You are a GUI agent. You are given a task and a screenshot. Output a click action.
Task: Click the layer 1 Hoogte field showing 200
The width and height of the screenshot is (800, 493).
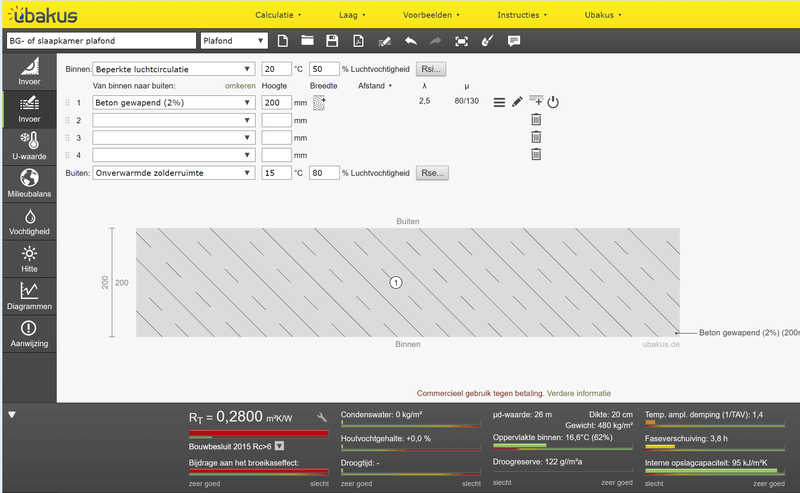pyautogui.click(x=276, y=103)
